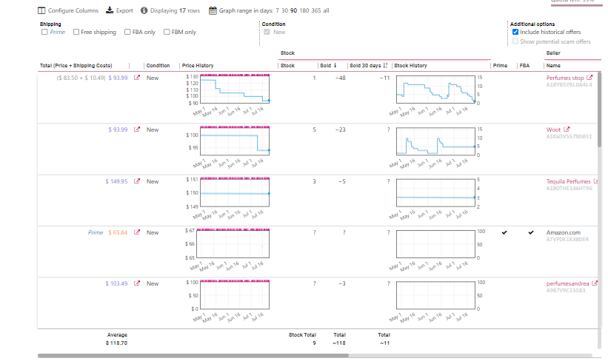The height and width of the screenshot is (364, 608).
Task: Sort by FBA column header
Action: tap(524, 65)
